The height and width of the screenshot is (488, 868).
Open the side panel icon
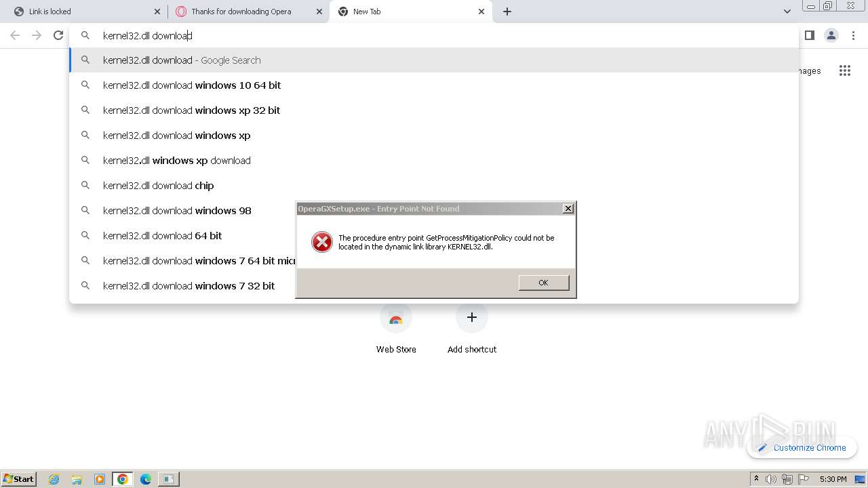click(x=809, y=35)
